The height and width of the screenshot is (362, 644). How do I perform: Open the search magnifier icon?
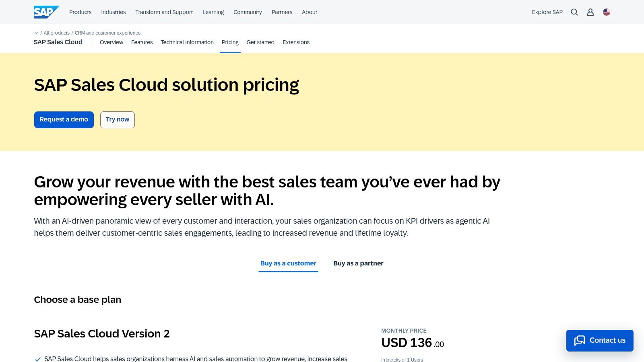[x=574, y=12]
